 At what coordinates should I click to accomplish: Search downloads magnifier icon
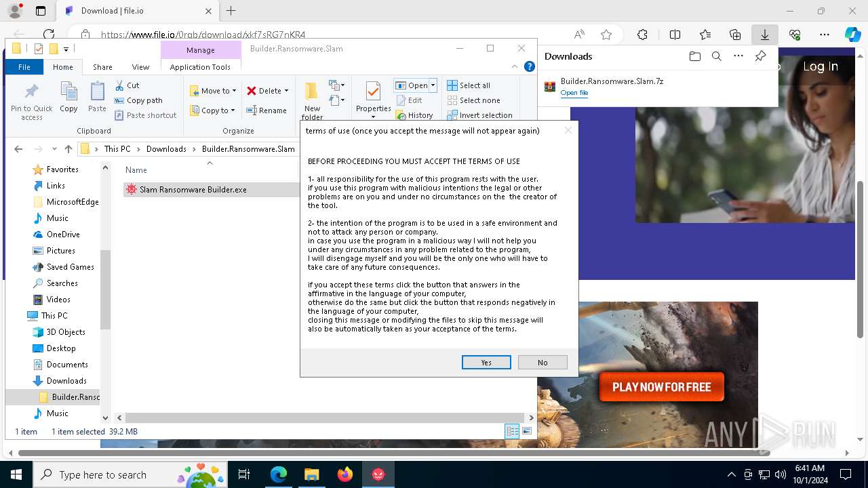pos(716,56)
